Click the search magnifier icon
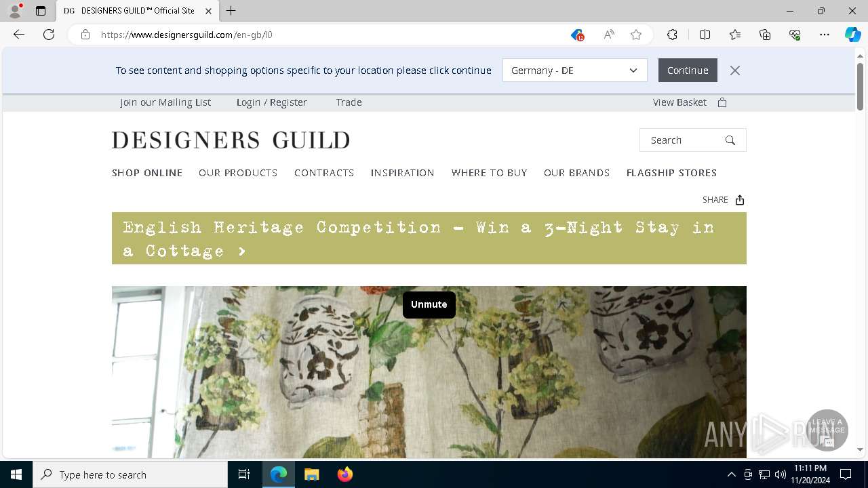 pyautogui.click(x=730, y=140)
